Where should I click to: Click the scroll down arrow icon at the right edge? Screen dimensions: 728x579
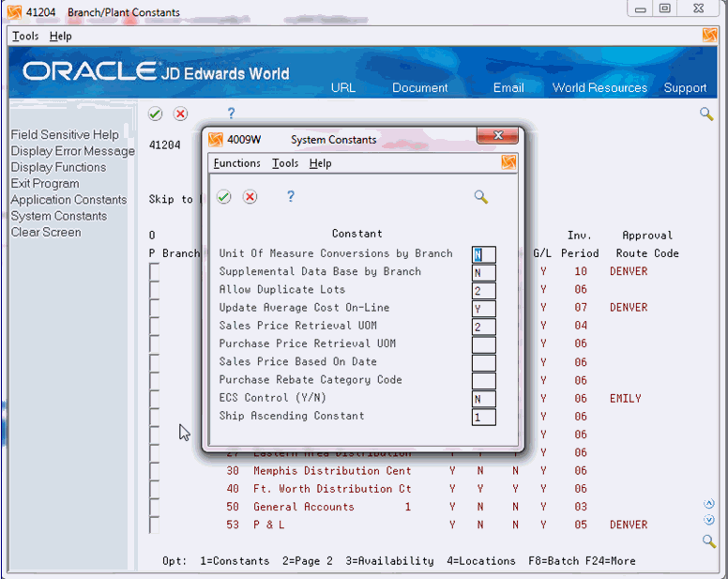[x=709, y=520]
